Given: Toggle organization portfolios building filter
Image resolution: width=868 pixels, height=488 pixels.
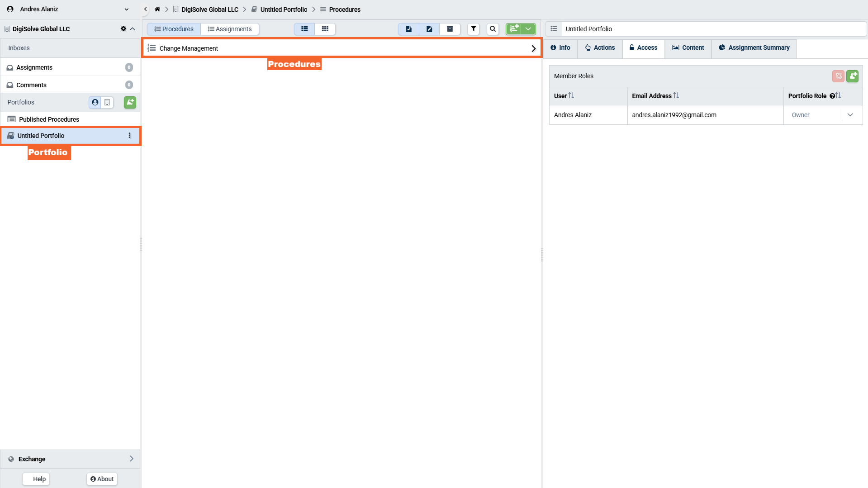Looking at the screenshot, I should click(107, 102).
